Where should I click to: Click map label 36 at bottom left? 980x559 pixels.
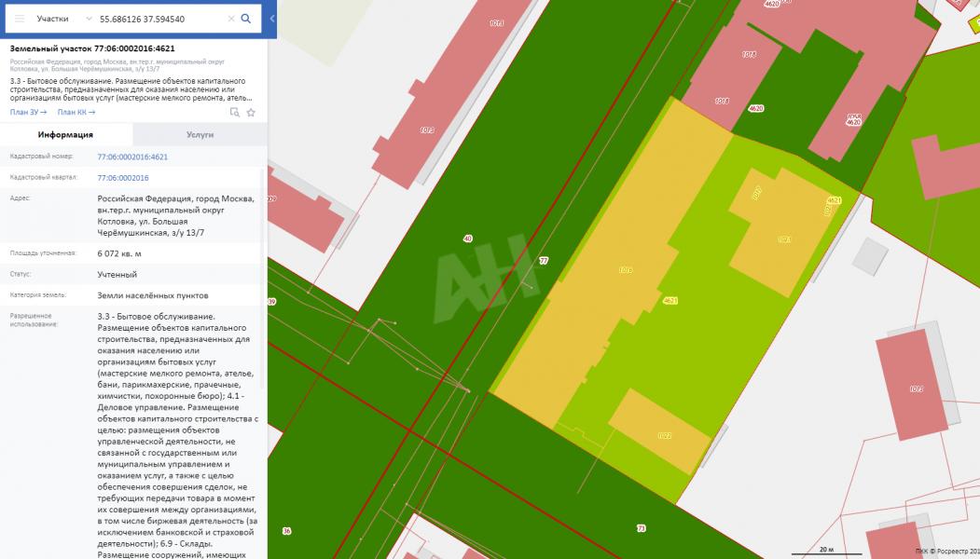coord(286,531)
